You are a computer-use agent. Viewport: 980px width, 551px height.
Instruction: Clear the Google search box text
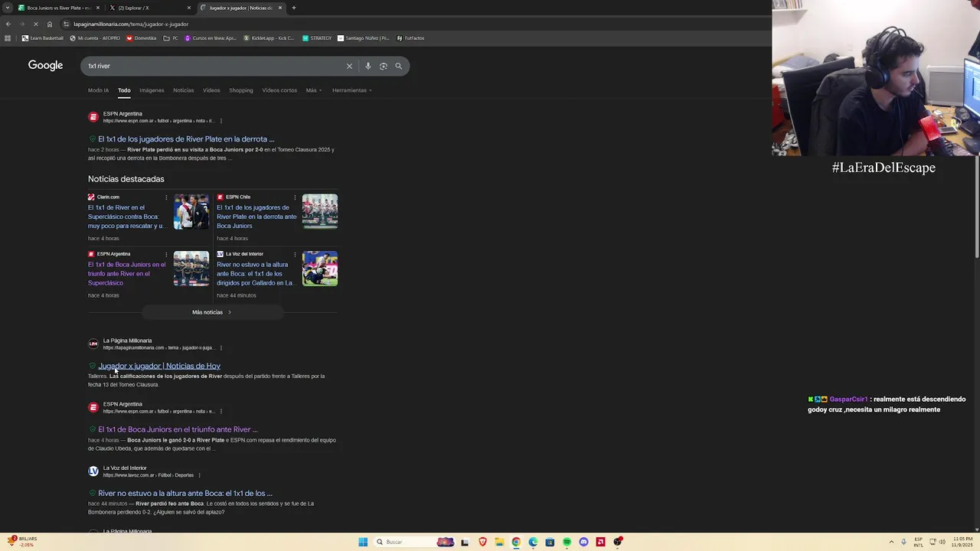[349, 66]
